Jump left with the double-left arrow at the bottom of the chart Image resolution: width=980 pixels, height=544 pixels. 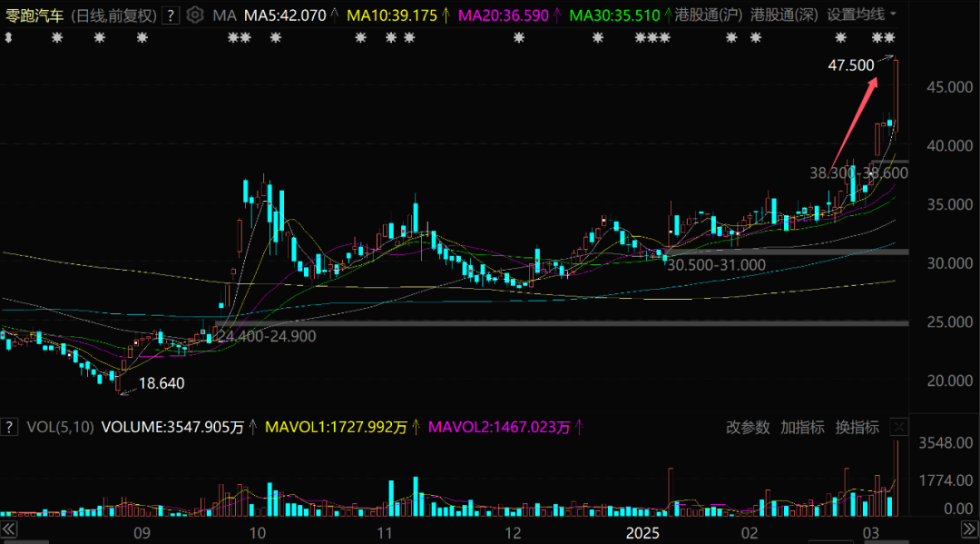pyautogui.click(x=9, y=529)
